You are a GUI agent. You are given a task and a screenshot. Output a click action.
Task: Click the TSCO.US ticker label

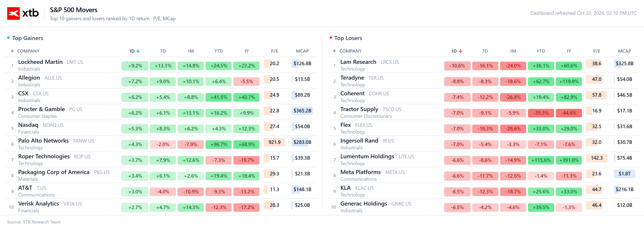[x=392, y=109]
